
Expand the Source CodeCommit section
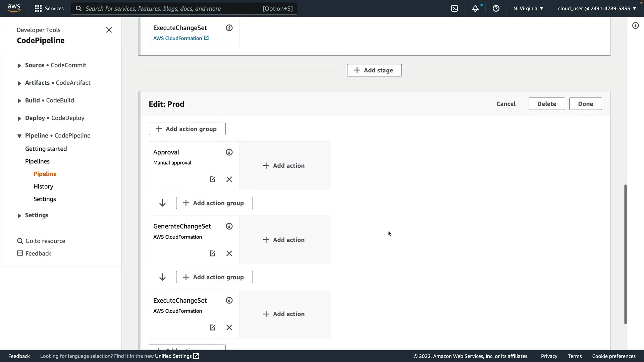tap(19, 65)
